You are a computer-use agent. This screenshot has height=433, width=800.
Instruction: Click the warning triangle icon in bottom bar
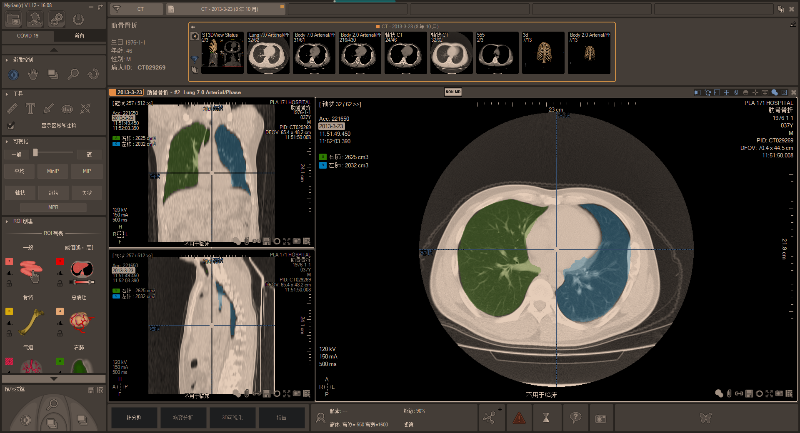click(519, 417)
